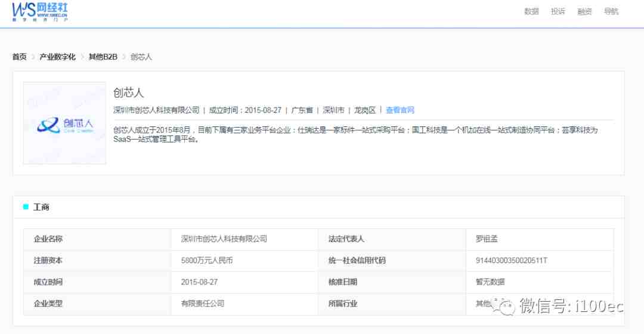Select the 成立时间 table label

click(x=48, y=282)
